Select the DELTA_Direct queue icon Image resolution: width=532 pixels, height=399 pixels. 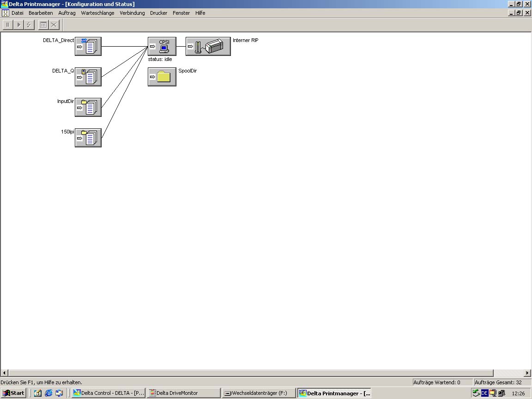coord(88,46)
